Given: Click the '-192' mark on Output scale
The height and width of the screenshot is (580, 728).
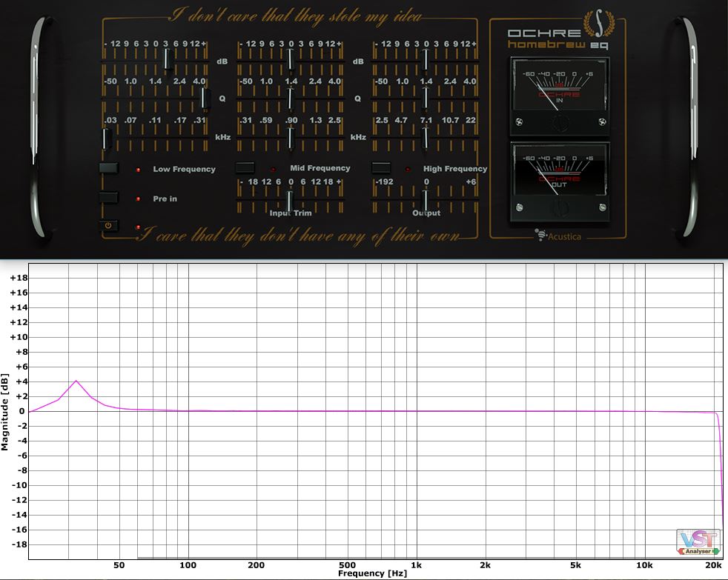Looking at the screenshot, I should coord(385,181).
